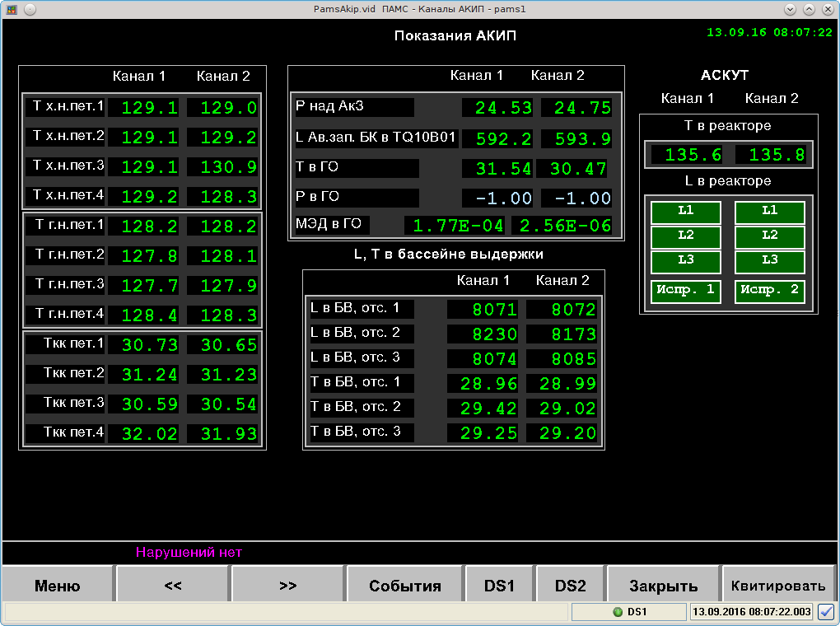Click the green DS1 status LED indicator
The width and height of the screenshot is (840, 626).
pyautogui.click(x=618, y=612)
